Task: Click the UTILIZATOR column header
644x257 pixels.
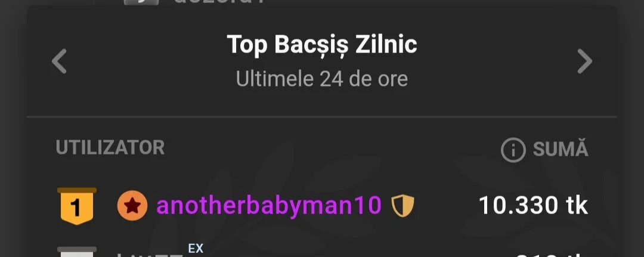Action: click(110, 148)
